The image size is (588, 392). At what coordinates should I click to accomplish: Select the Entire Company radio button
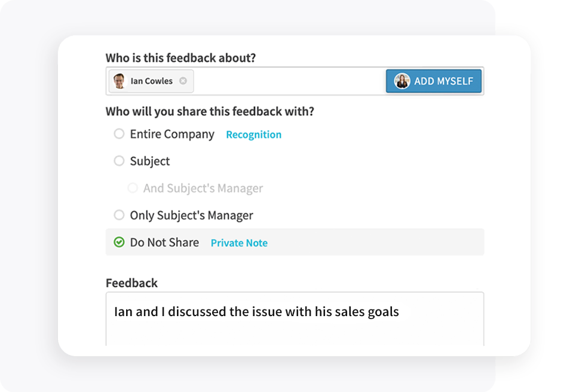(118, 134)
